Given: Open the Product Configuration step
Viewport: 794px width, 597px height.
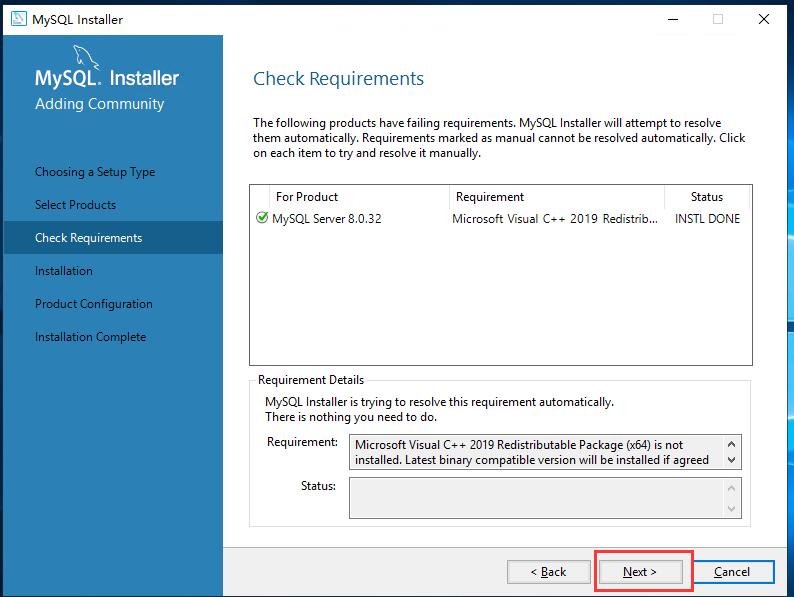Looking at the screenshot, I should point(94,304).
